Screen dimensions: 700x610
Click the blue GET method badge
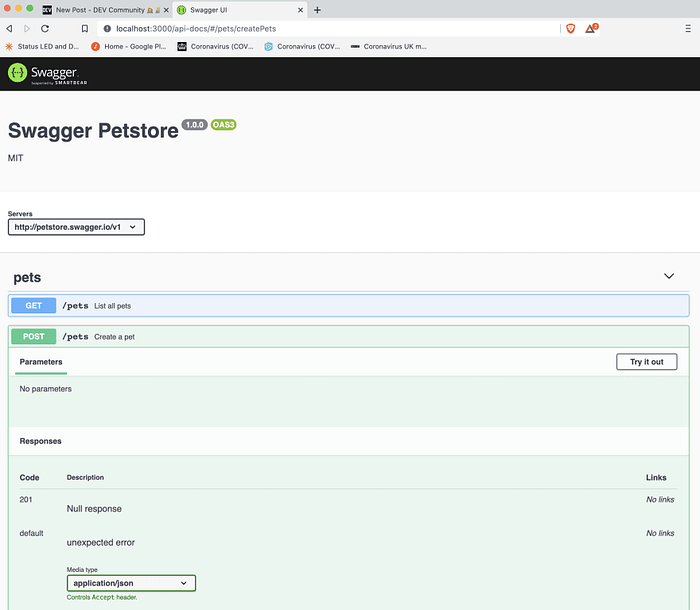click(x=33, y=306)
